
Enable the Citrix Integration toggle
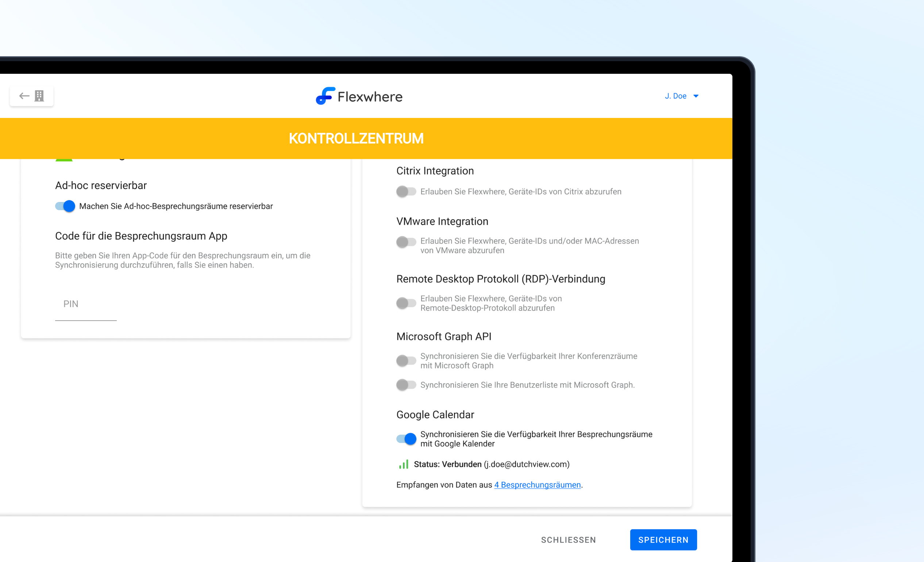pos(406,192)
